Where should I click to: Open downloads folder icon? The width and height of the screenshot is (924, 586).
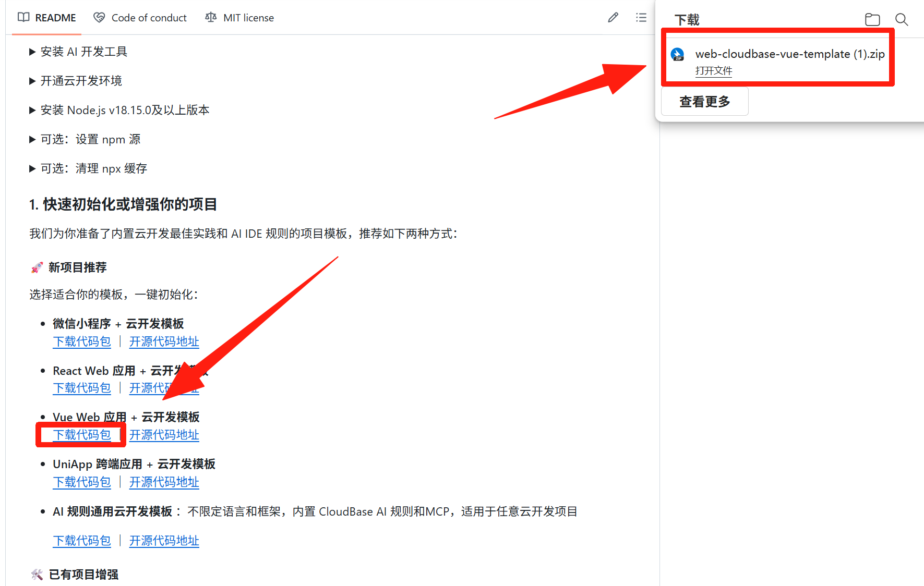pos(872,20)
